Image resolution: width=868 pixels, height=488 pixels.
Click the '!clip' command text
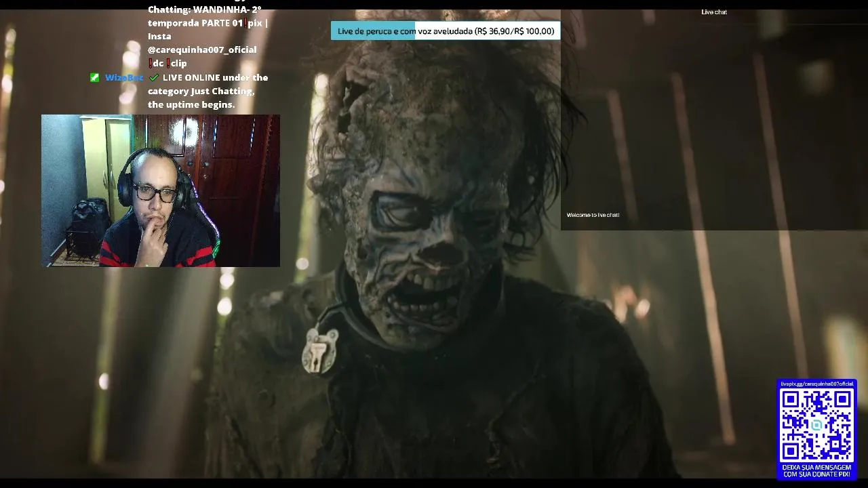176,64
